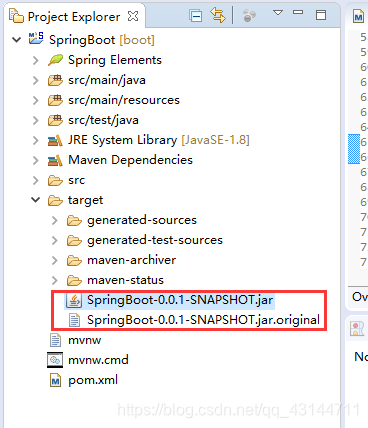This screenshot has width=368, height=428.
Task: Select the Spring Elements label
Action: pyautogui.click(x=115, y=60)
